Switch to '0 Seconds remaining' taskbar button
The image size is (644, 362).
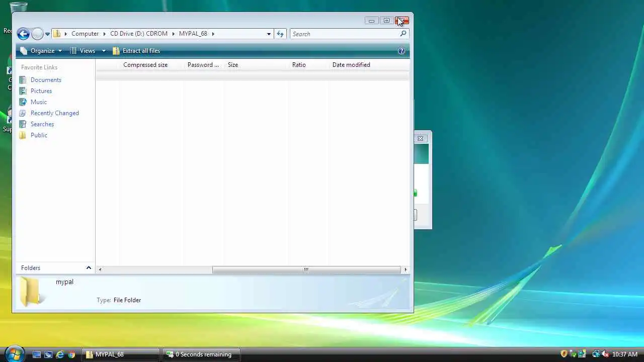pos(201,354)
